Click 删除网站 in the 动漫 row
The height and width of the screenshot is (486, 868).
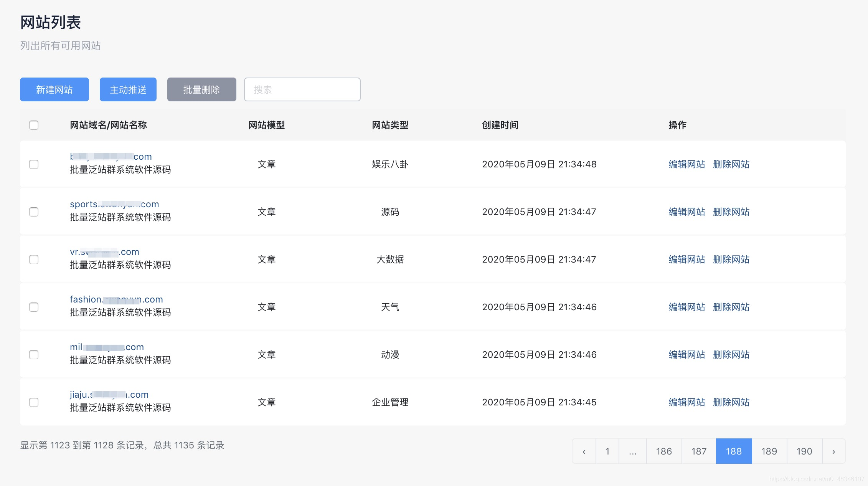(731, 355)
